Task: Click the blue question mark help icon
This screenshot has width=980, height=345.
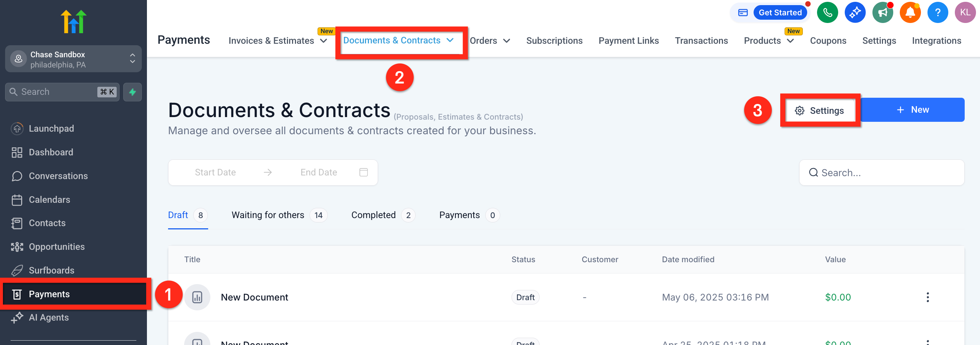Action: (x=938, y=12)
